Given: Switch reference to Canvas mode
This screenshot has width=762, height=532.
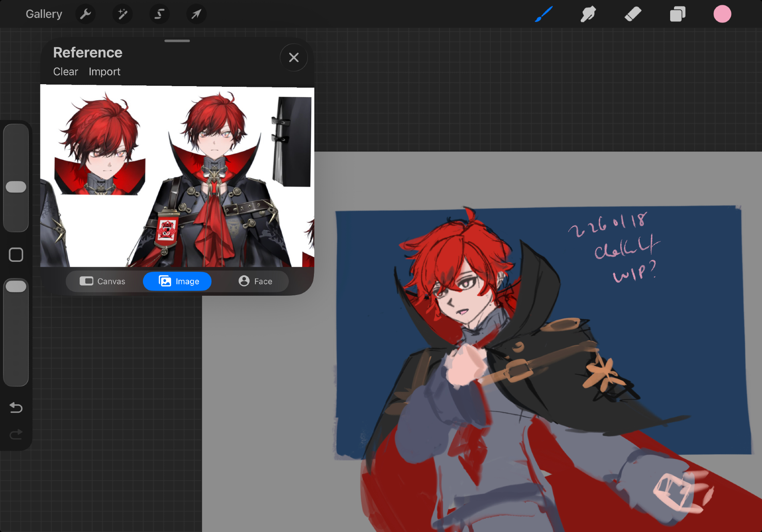Looking at the screenshot, I should pos(102,281).
